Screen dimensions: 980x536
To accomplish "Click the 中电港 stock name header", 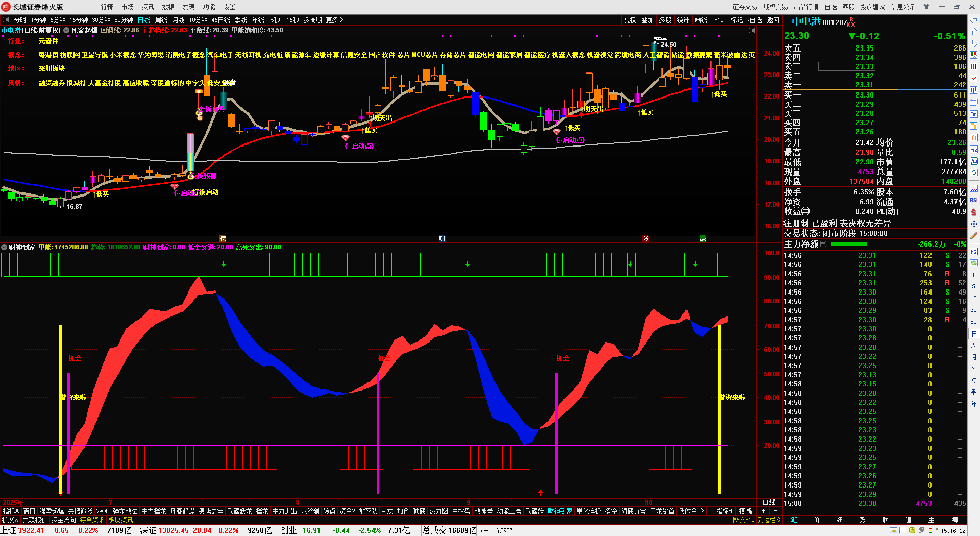I will pyautogui.click(x=806, y=21).
